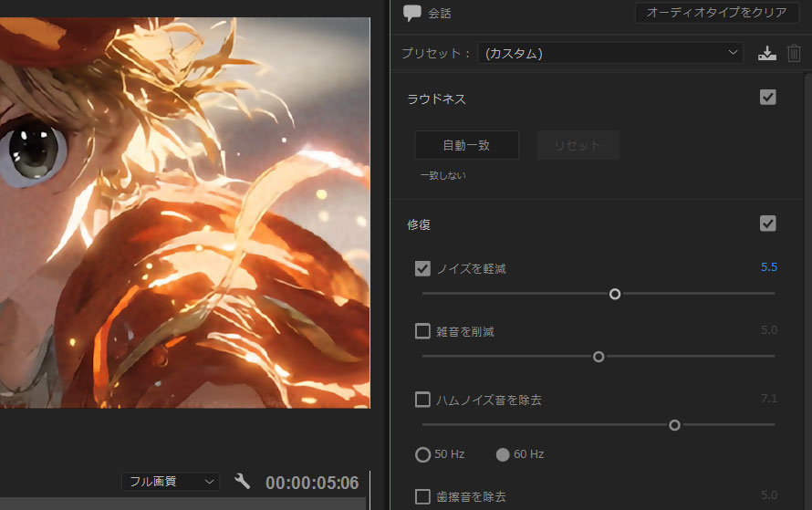Click the 自動一致 button
The image size is (812, 510).
point(466,145)
